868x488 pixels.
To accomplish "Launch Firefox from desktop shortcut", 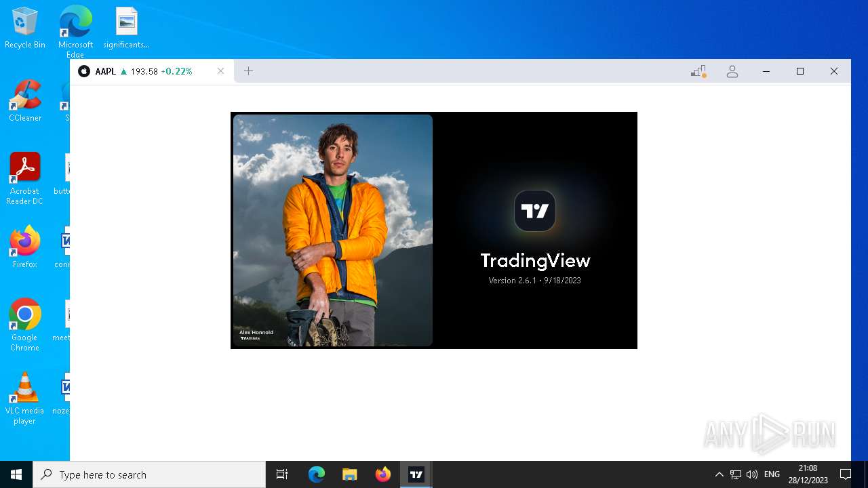I will (x=25, y=247).
